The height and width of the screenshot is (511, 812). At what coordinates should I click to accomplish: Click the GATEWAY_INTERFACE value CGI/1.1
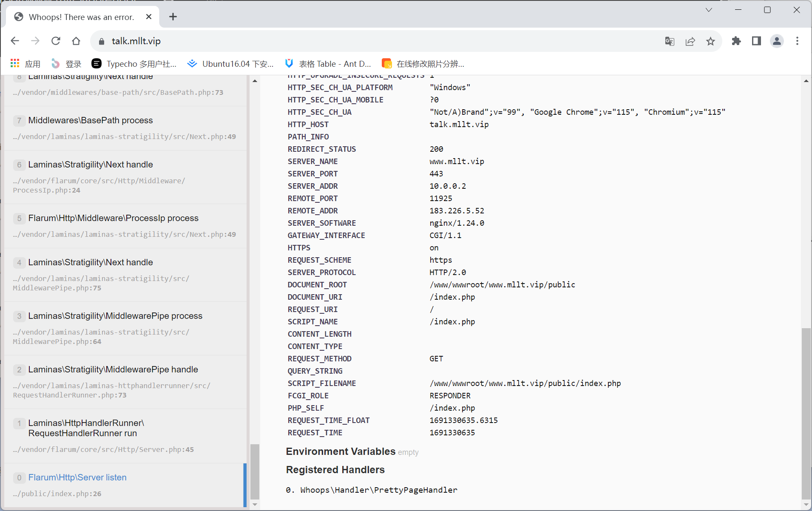click(445, 236)
